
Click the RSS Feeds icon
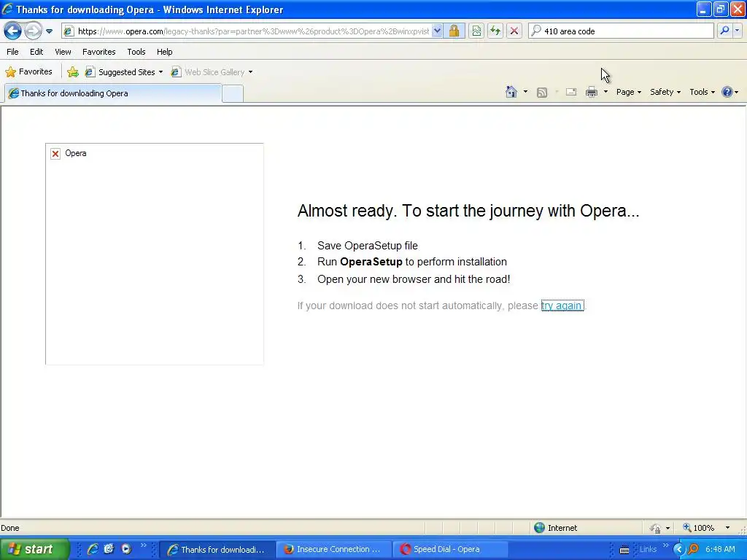click(542, 93)
